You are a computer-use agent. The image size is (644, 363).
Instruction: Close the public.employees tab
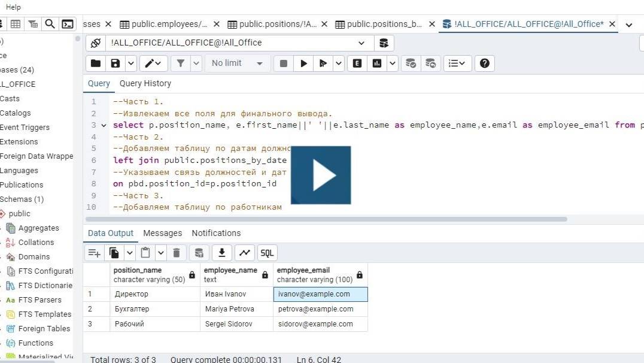click(x=217, y=24)
